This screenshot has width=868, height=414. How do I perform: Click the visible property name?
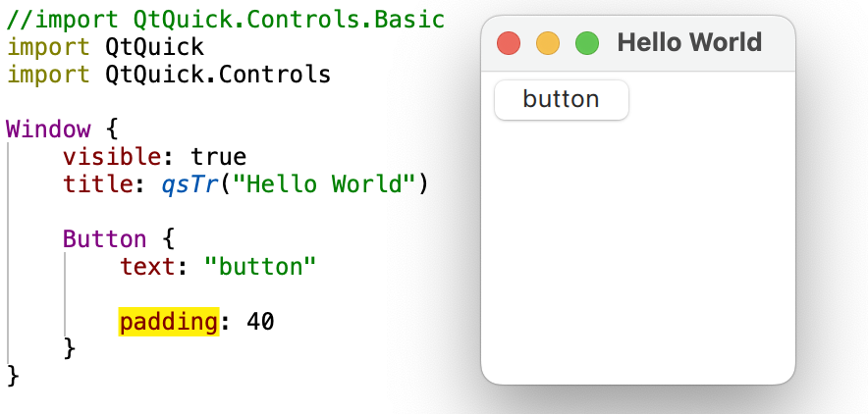[x=112, y=157]
